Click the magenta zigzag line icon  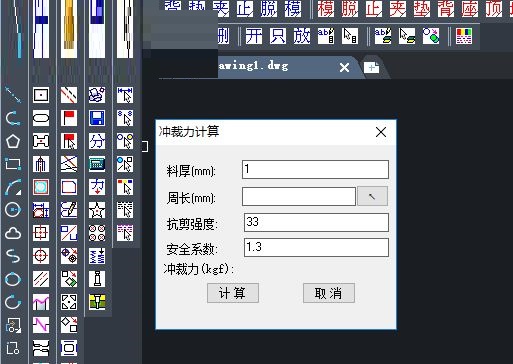coord(41,325)
